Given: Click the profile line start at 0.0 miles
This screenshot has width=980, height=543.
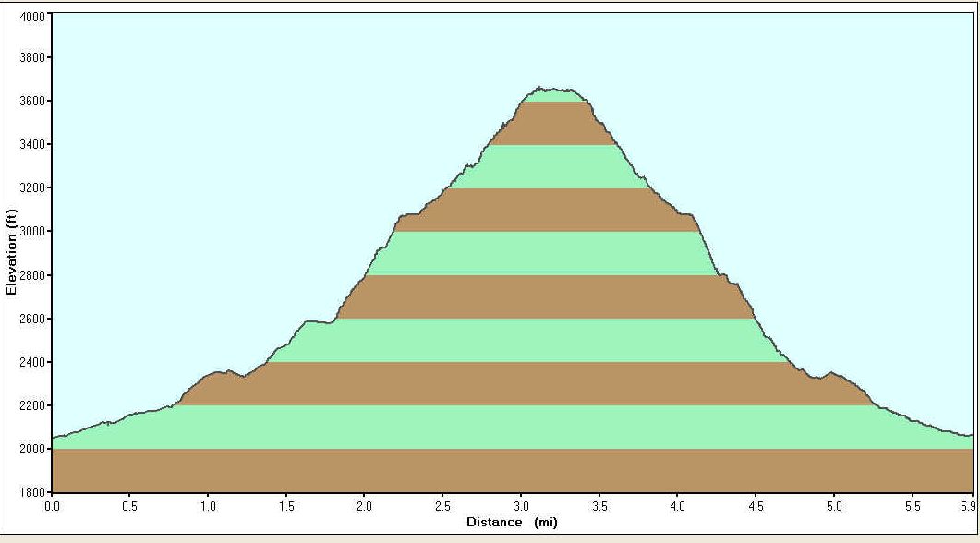Looking at the screenshot, I should 53,437.
